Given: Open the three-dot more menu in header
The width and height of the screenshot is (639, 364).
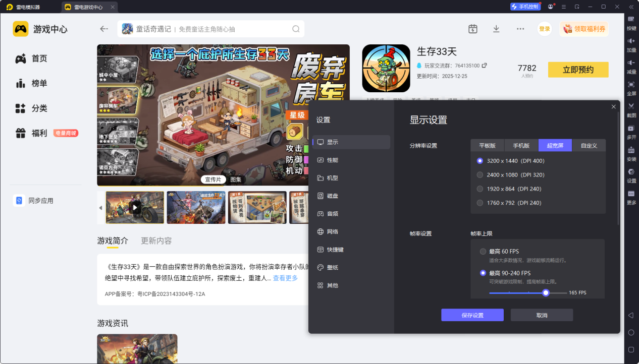Looking at the screenshot, I should coord(520,29).
